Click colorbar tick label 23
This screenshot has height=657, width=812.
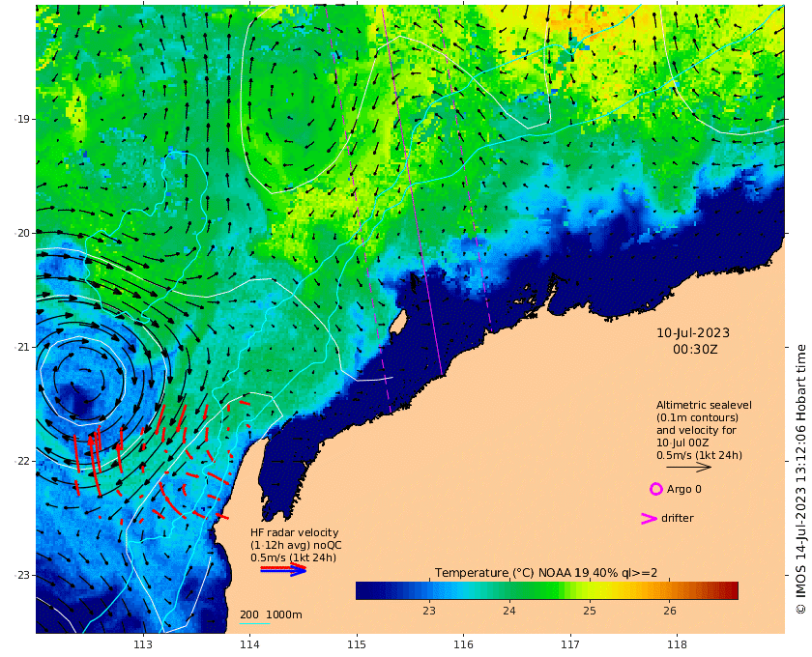[429, 611]
